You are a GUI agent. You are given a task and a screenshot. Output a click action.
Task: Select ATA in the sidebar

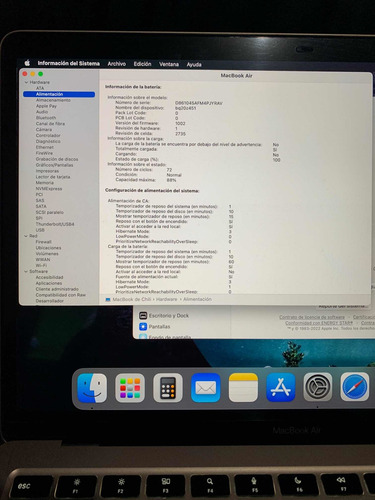coord(40,88)
